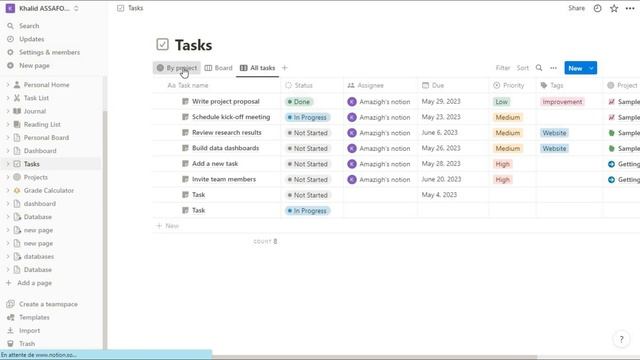This screenshot has width=640, height=360.
Task: Click the Sort button
Action: pyautogui.click(x=522, y=68)
